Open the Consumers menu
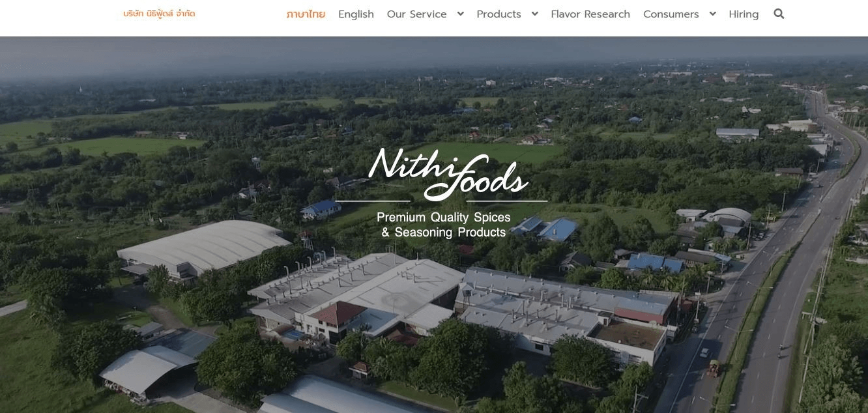 pos(671,14)
